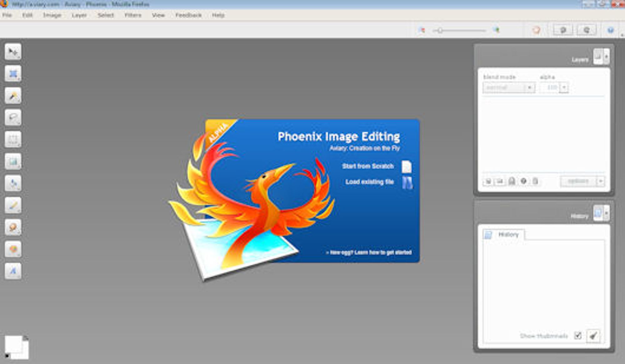Open the Layer menu

(x=79, y=15)
